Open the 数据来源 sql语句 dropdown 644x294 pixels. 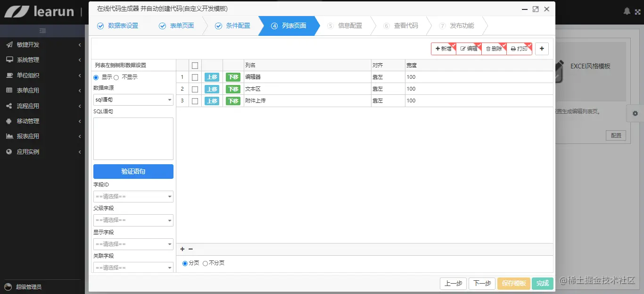pyautogui.click(x=133, y=100)
